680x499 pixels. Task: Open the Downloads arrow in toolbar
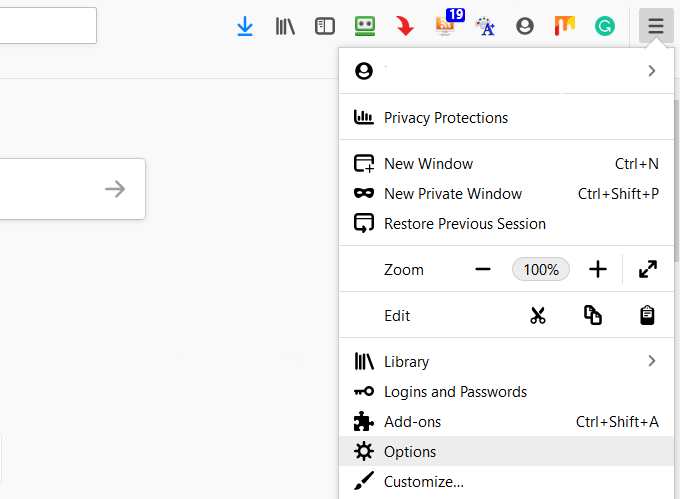coord(245,26)
